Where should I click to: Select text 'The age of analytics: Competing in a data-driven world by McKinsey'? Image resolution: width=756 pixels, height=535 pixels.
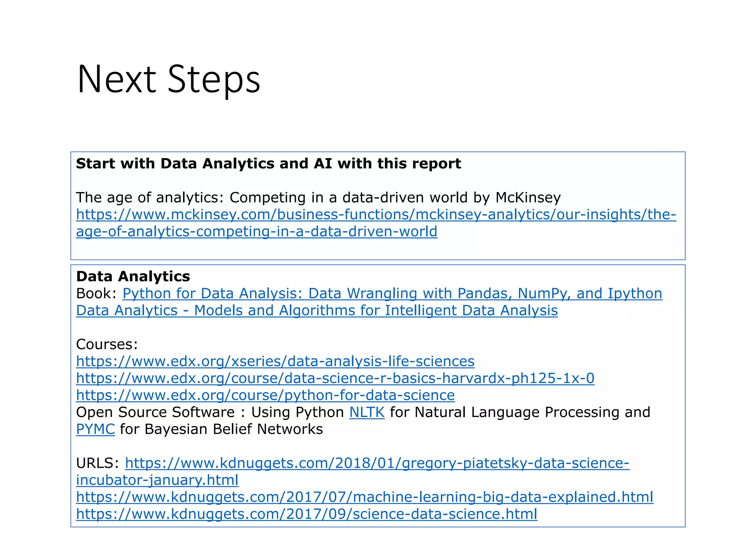point(318,198)
